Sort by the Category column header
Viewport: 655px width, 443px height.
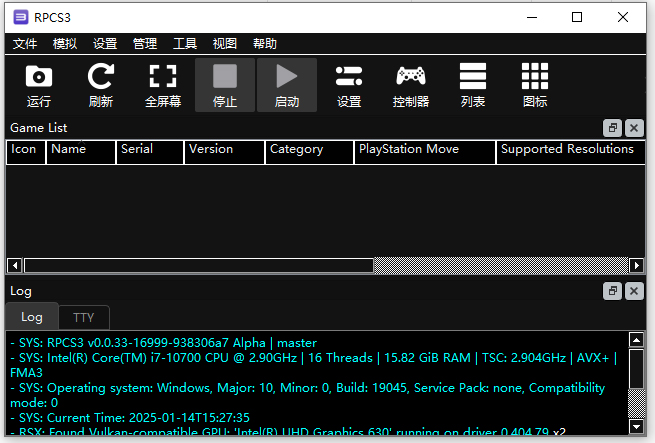pyautogui.click(x=310, y=152)
